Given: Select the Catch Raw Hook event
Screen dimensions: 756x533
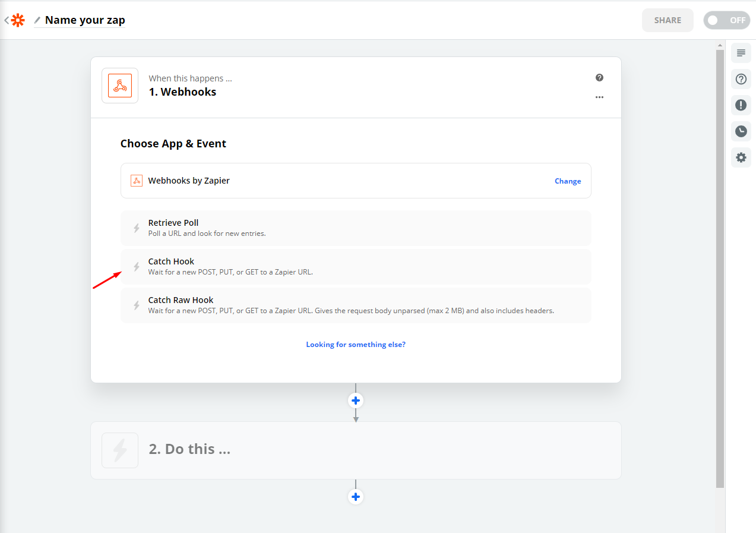Looking at the screenshot, I should click(x=356, y=305).
